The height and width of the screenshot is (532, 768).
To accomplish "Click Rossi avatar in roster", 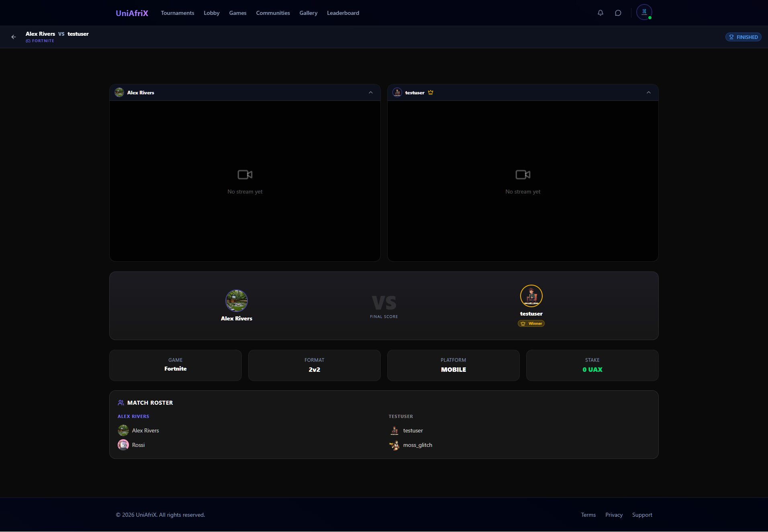I will point(123,445).
